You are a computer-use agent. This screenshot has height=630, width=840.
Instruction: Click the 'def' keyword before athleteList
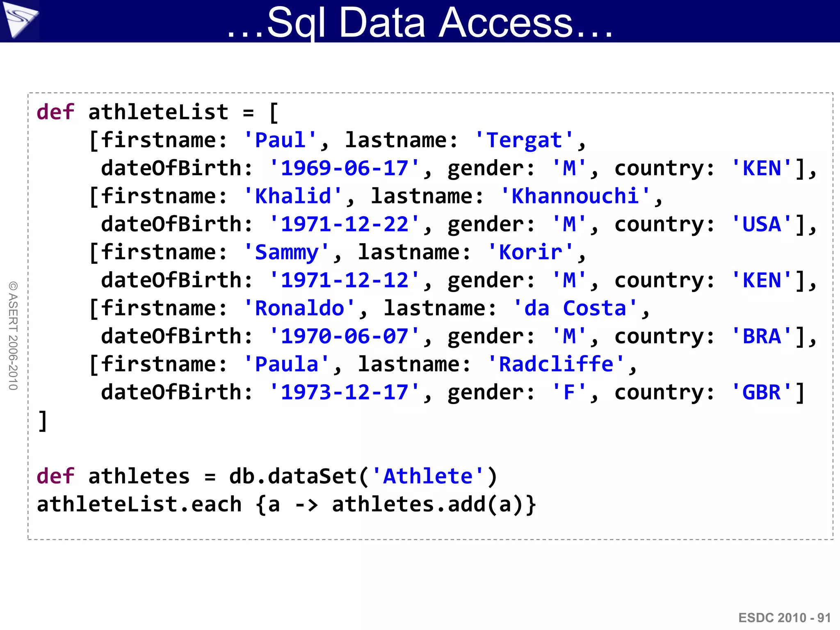point(55,112)
